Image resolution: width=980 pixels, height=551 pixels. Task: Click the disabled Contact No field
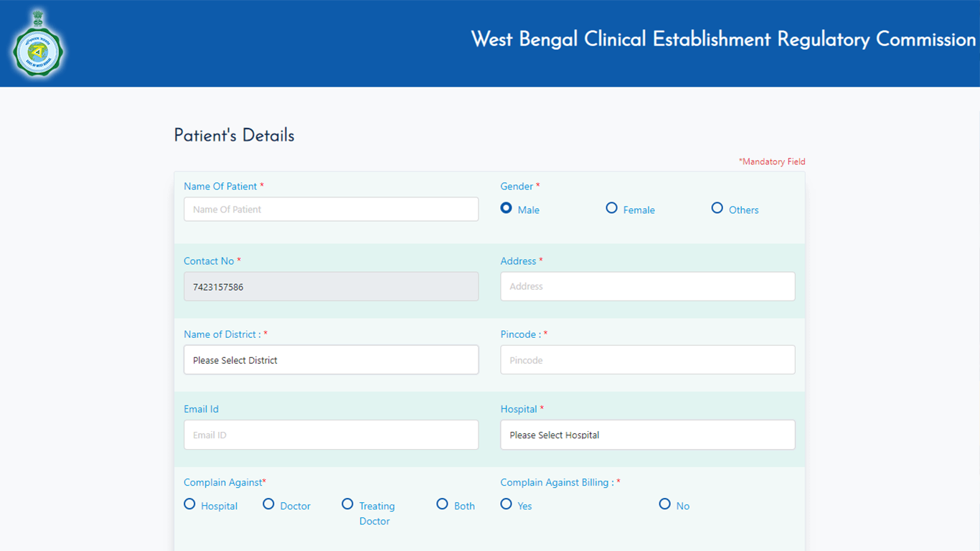(x=331, y=286)
